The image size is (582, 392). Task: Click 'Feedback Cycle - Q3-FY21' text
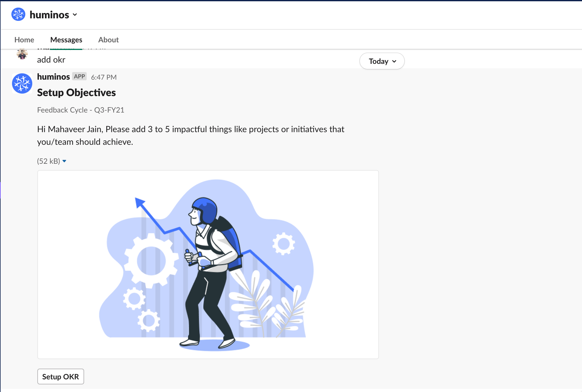pyautogui.click(x=81, y=110)
